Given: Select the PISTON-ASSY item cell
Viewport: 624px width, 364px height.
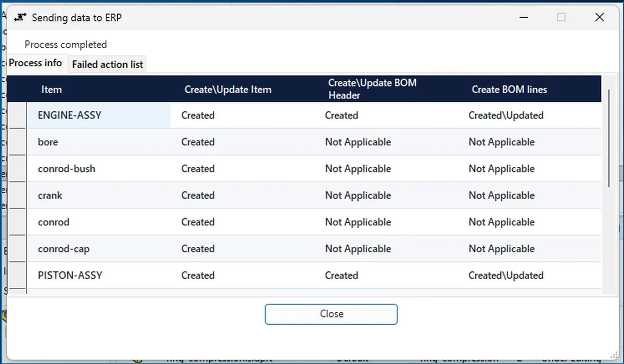Looking at the screenshot, I should coord(99,275).
